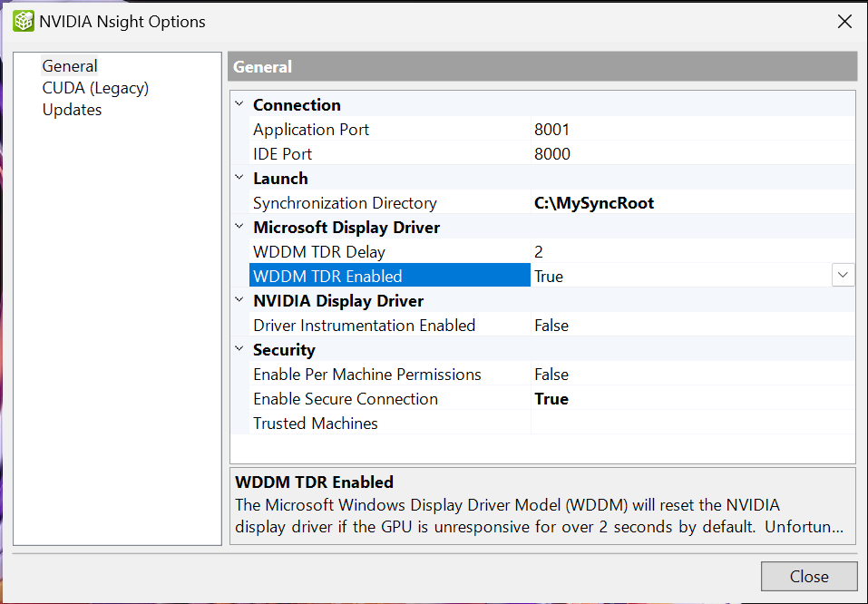Click the description text about WDDM reset
868x604 pixels.
coord(539,515)
